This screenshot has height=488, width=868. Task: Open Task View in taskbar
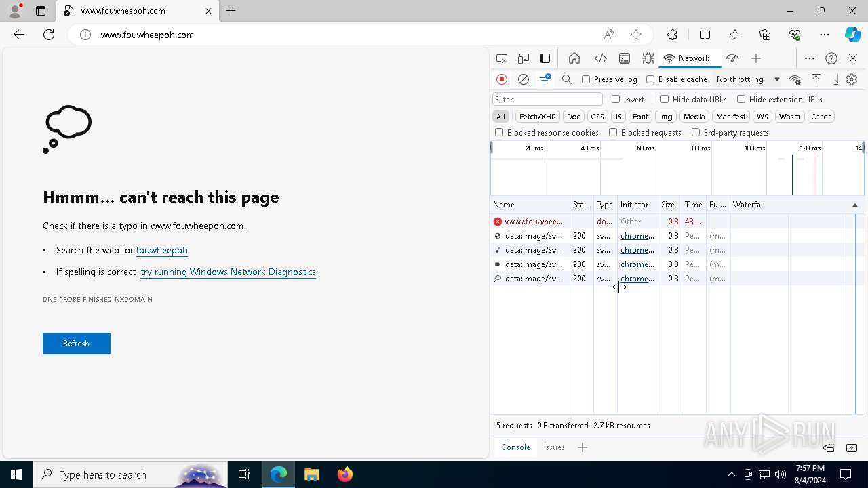point(244,474)
